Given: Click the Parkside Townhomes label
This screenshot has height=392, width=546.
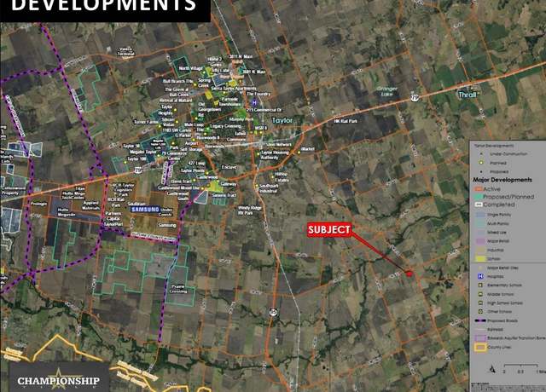Looking at the screenshot, I should click(x=229, y=101).
